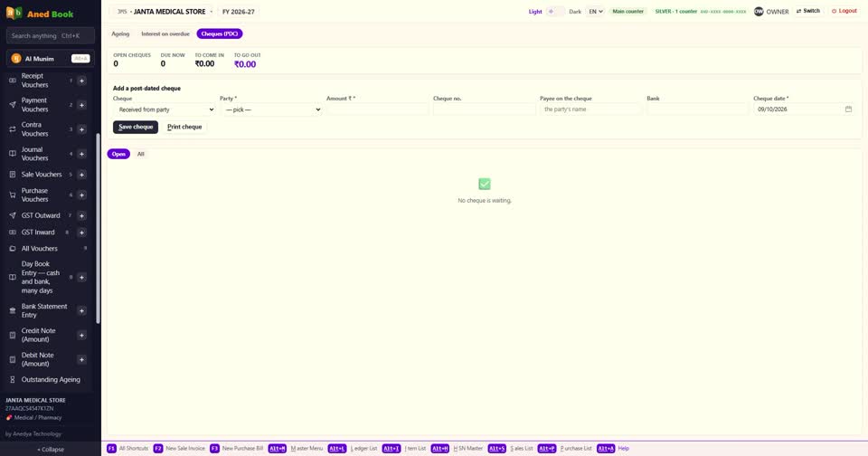Click the Print cheque button
The image size is (868, 456).
(184, 127)
